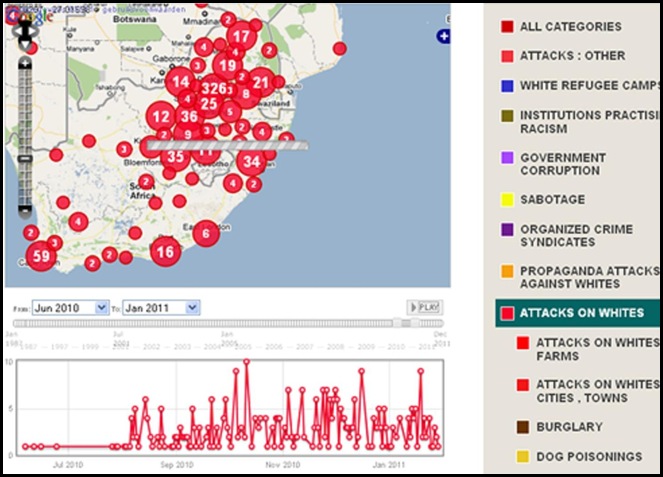
Task: Expand the blue plus map layers icon
Action: pos(444,37)
